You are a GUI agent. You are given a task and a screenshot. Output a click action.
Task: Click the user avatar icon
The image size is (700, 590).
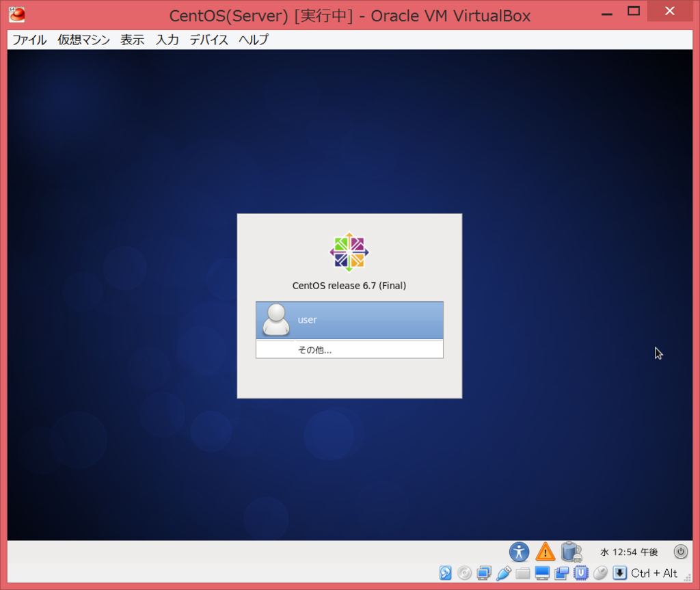[276, 320]
